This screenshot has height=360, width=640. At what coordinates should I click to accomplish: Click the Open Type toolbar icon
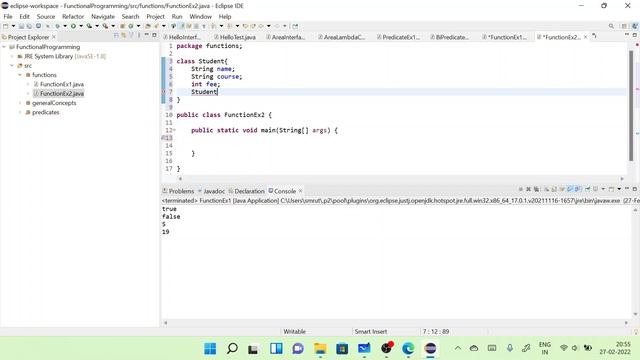point(148,26)
